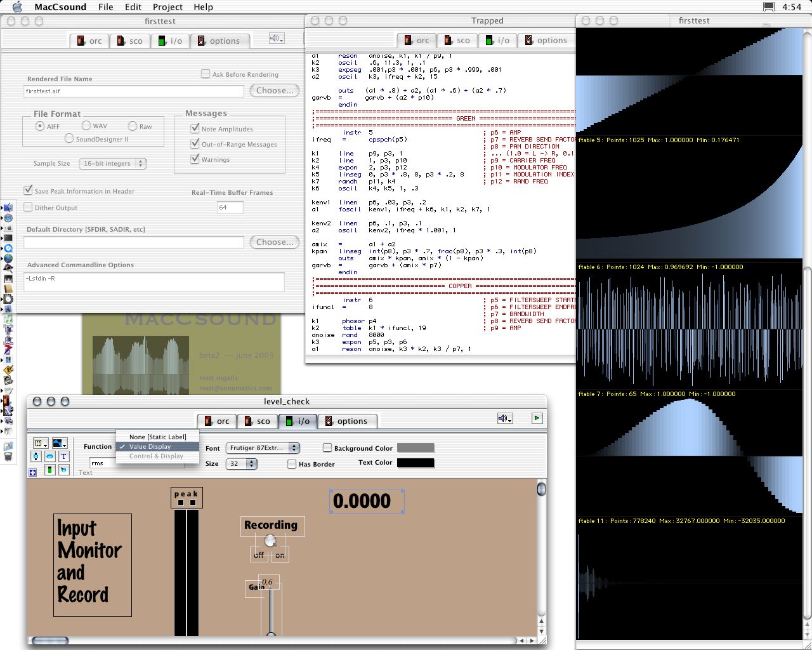The width and height of the screenshot is (812, 650).
Task: Open the Trash in the dock
Action: click(8, 456)
